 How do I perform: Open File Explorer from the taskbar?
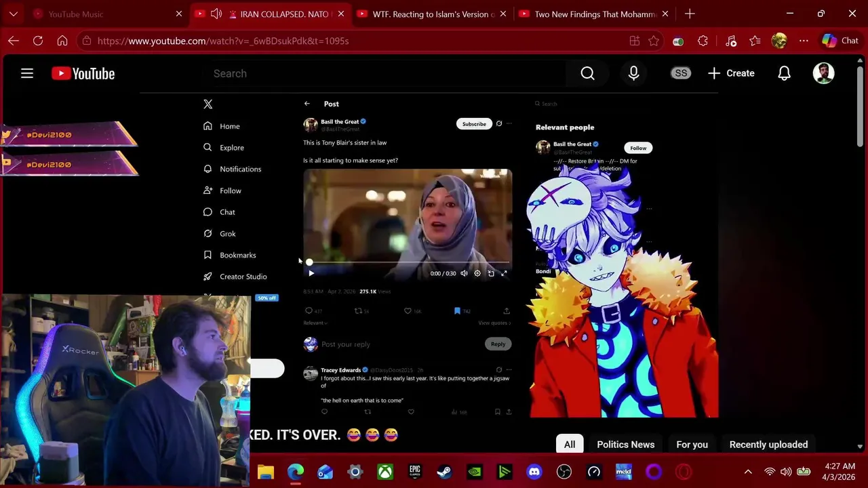pos(266,472)
